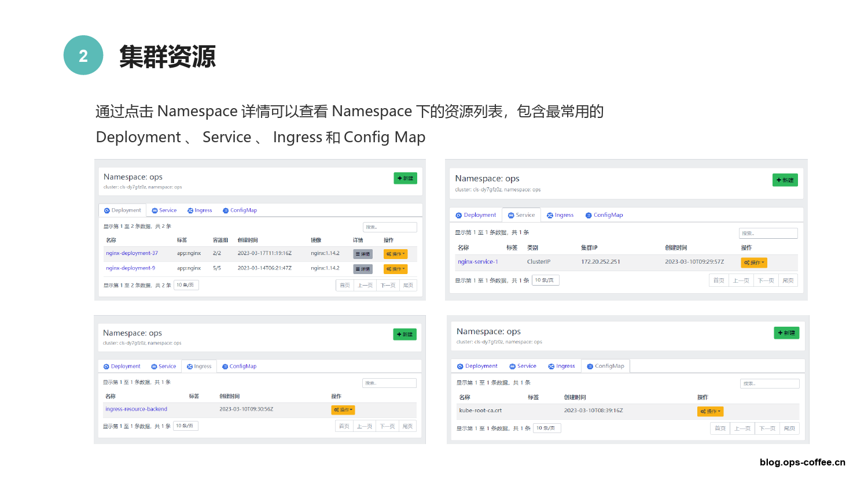Select the Service tab above the kube-root-ca.crt list
868x488 pixels.
click(523, 366)
